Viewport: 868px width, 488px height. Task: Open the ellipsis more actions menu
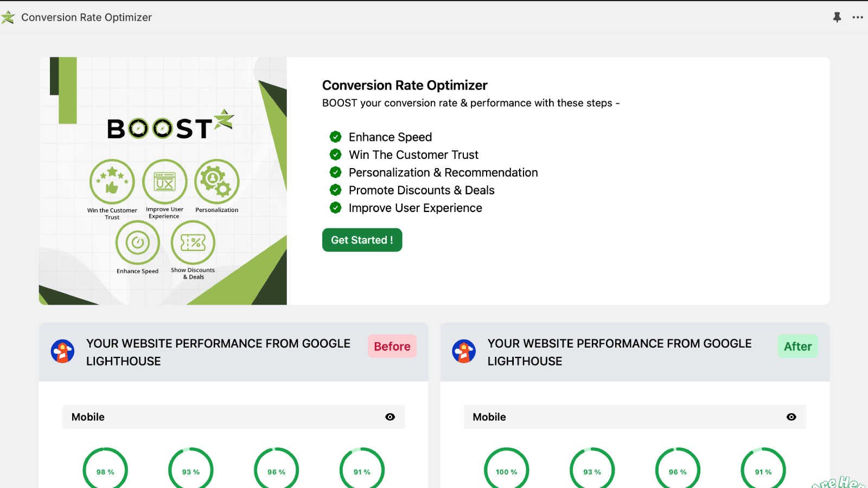[x=857, y=17]
